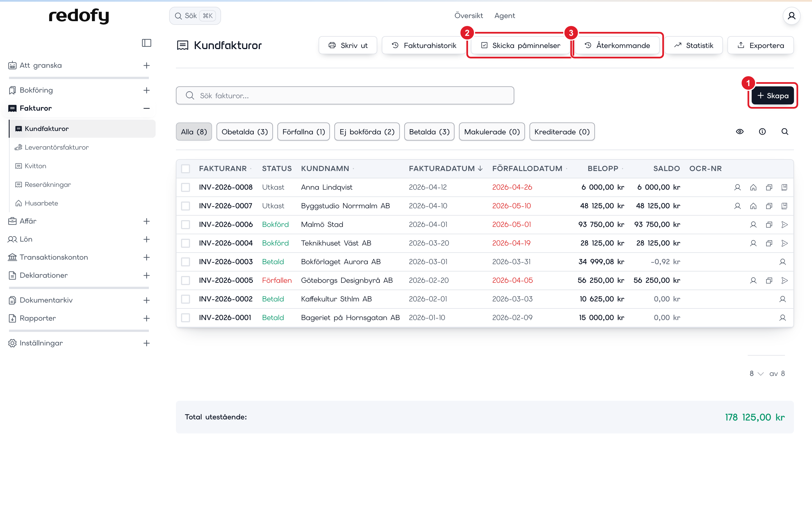Click the Skriv ut print button
Screen dimensions: 812x508
348,45
